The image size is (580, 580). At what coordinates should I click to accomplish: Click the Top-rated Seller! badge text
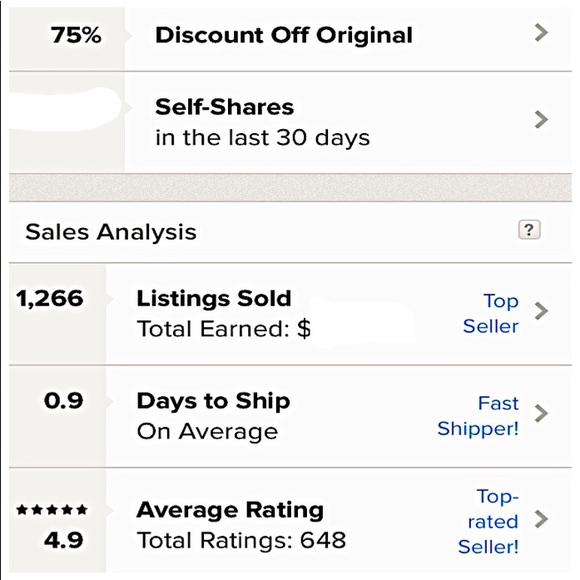point(488,521)
